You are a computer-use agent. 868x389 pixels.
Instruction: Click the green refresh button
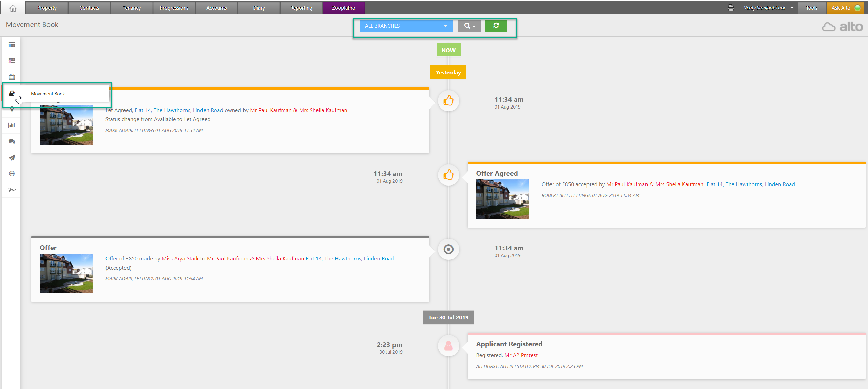click(x=496, y=26)
